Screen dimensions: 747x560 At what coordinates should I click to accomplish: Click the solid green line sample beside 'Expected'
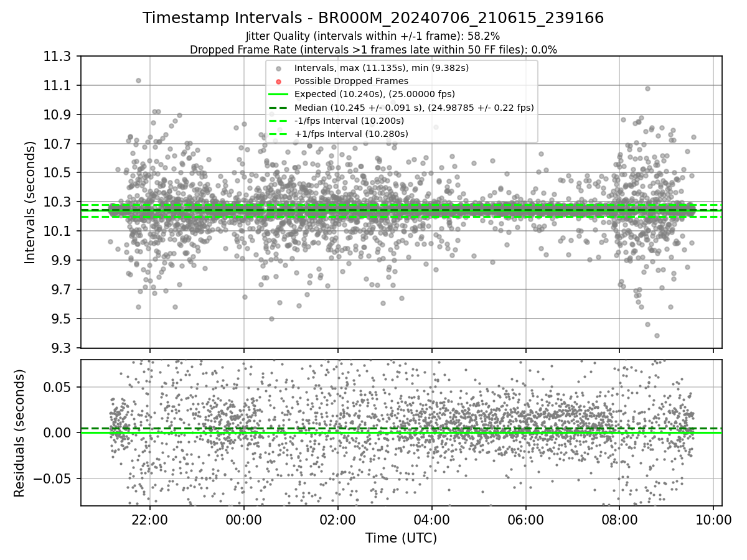[x=279, y=95]
